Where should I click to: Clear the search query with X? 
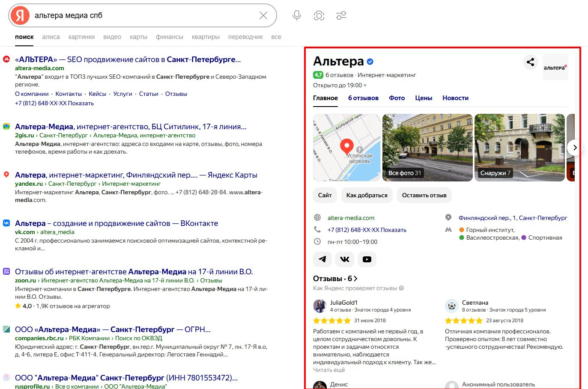(x=263, y=16)
